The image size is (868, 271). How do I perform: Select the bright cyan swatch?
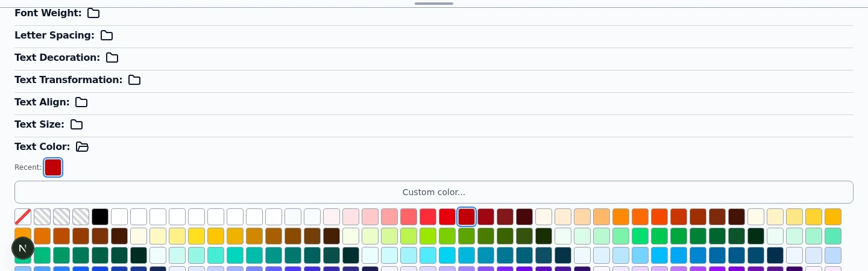pos(447,255)
